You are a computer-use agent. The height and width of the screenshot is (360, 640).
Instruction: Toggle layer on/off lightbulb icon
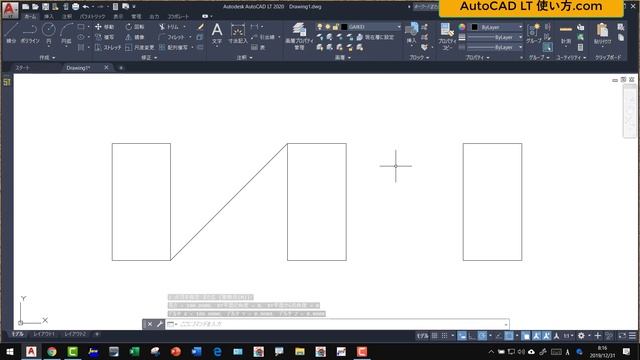coord(320,27)
